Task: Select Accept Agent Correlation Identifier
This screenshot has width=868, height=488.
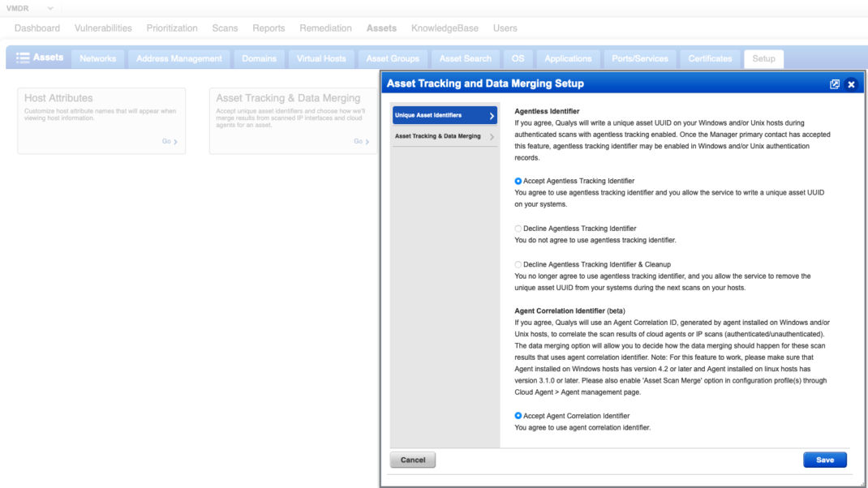Action: tap(518, 415)
